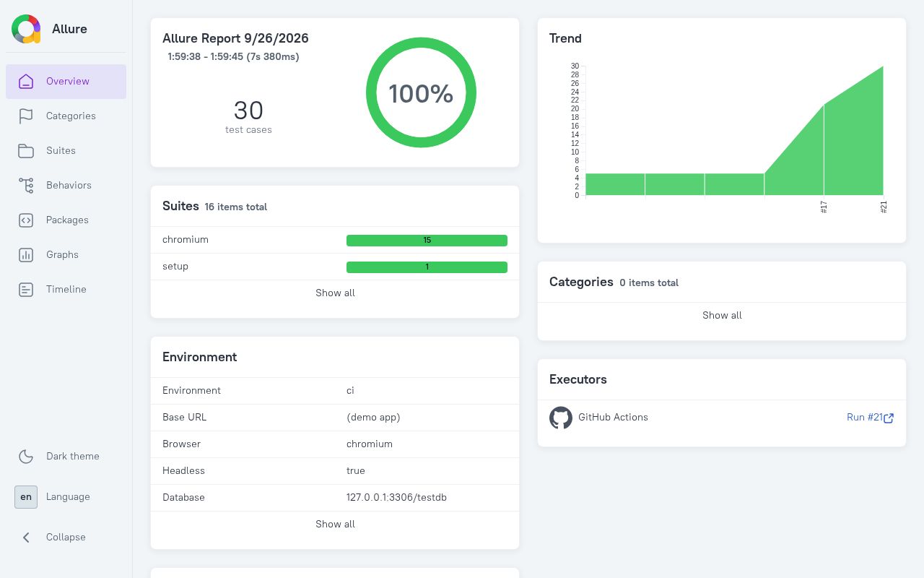Click the 'Database' row label
924x578 pixels.
click(183, 497)
